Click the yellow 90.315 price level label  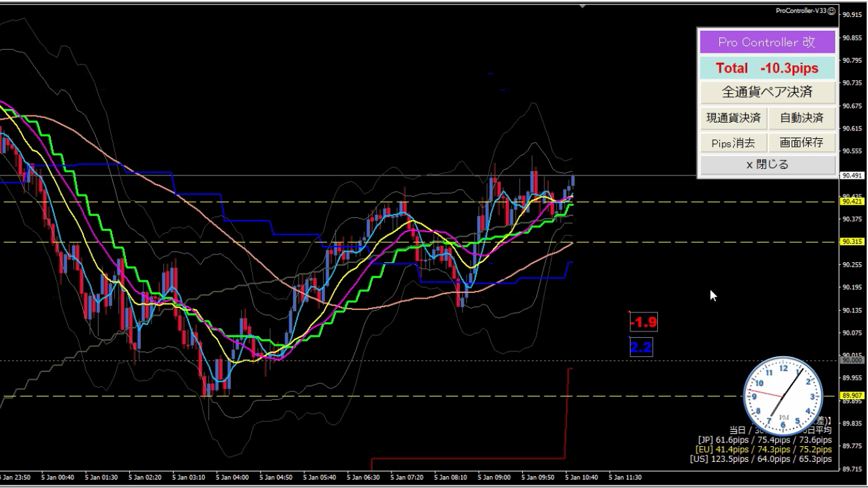(x=852, y=242)
